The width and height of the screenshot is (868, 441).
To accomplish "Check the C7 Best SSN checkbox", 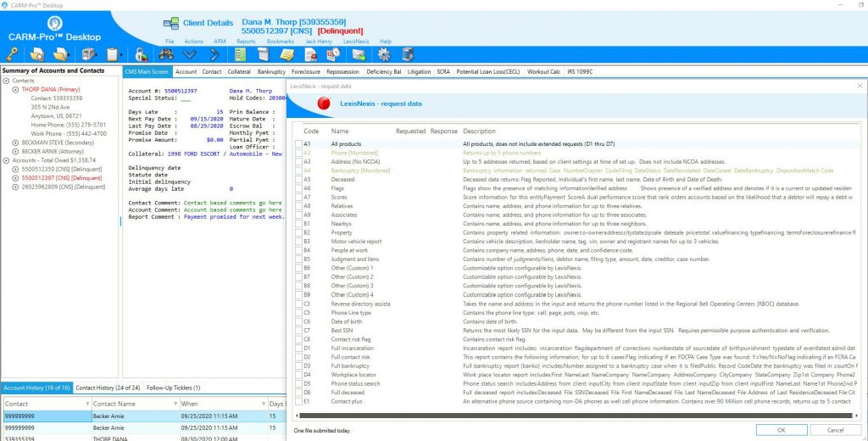I will (x=299, y=331).
